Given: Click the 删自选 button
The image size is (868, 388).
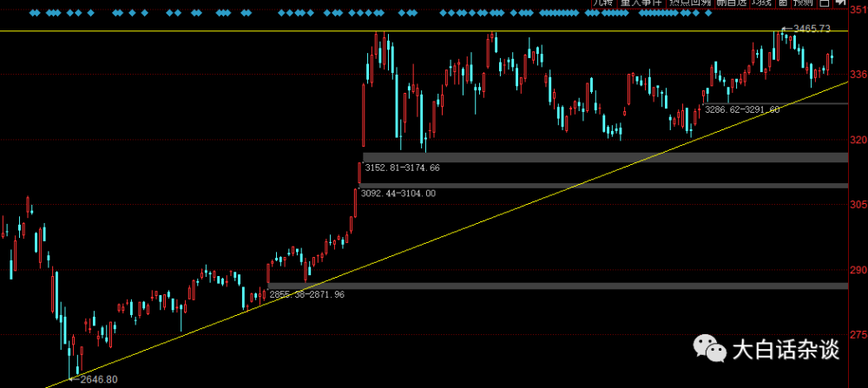Looking at the screenshot, I should (732, 3).
